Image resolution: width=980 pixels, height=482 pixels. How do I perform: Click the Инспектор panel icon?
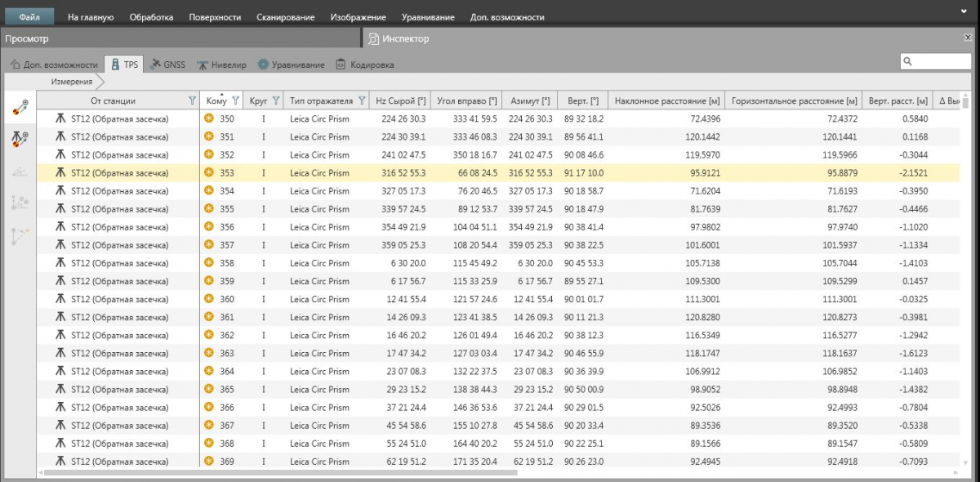373,38
